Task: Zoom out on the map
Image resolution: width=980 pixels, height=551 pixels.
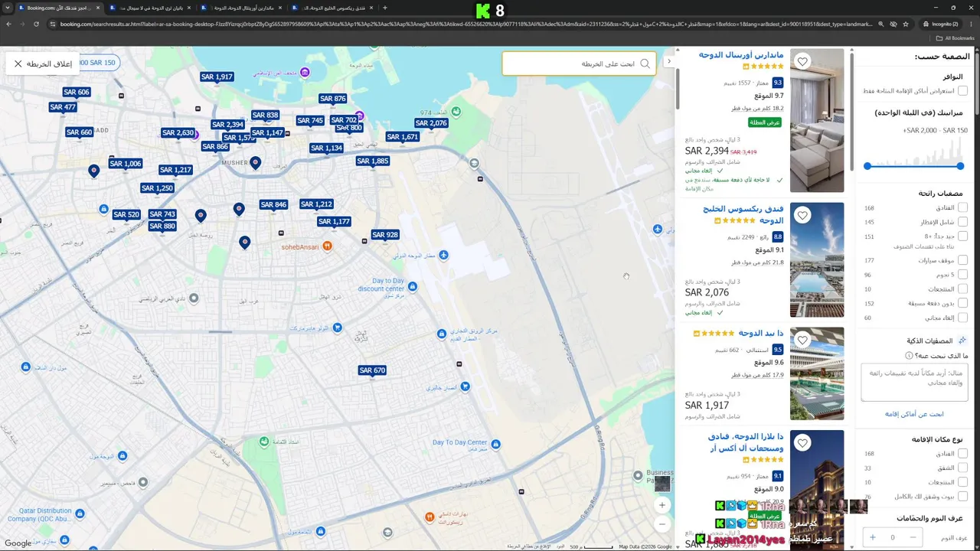Action: 662,524
